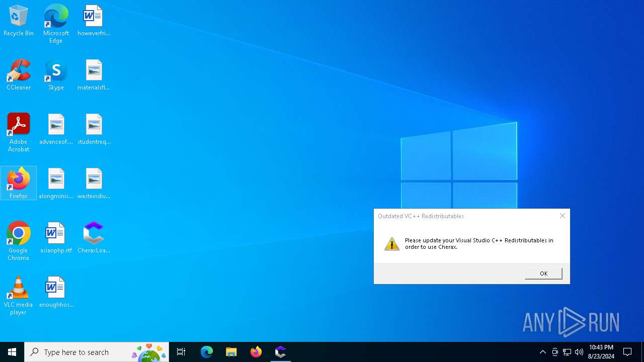Select the Google Chrome desktop shortcut
Viewport: 644px width, 362px height.
(19, 241)
